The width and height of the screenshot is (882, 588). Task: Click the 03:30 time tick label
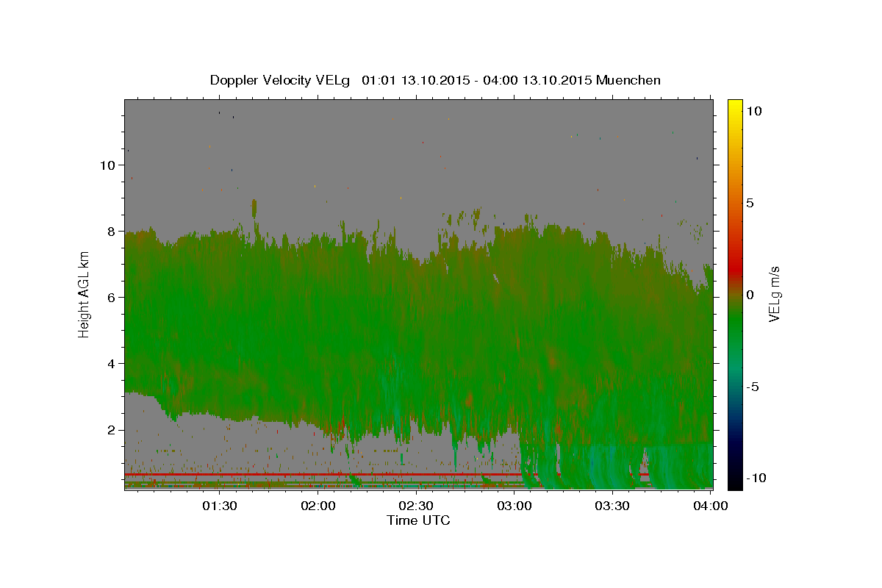[612, 506]
